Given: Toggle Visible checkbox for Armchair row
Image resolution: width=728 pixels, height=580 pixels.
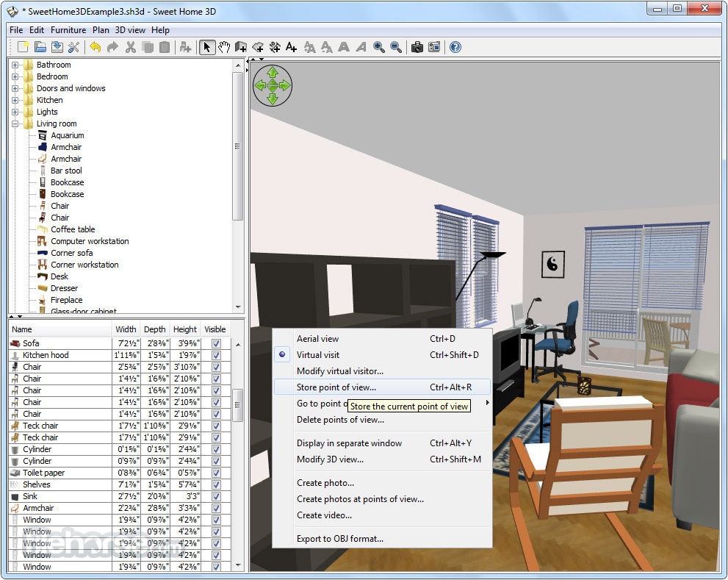Looking at the screenshot, I should click(x=216, y=508).
